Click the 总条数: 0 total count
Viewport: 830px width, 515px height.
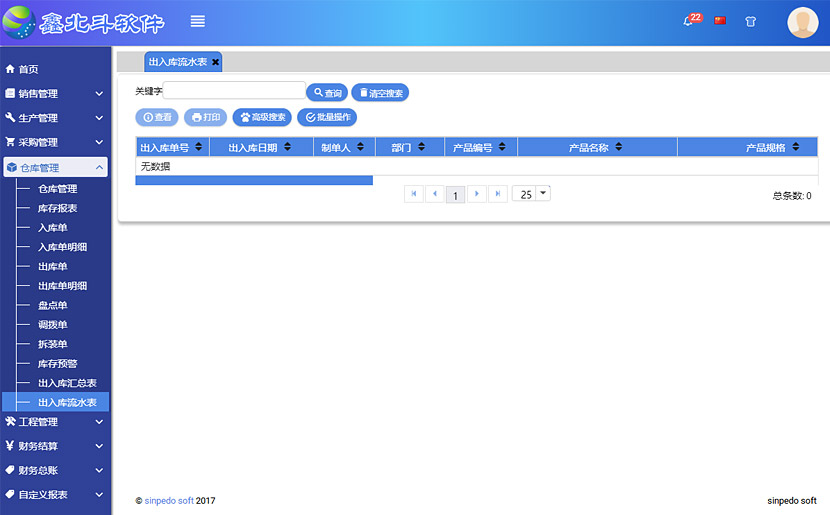click(x=792, y=196)
